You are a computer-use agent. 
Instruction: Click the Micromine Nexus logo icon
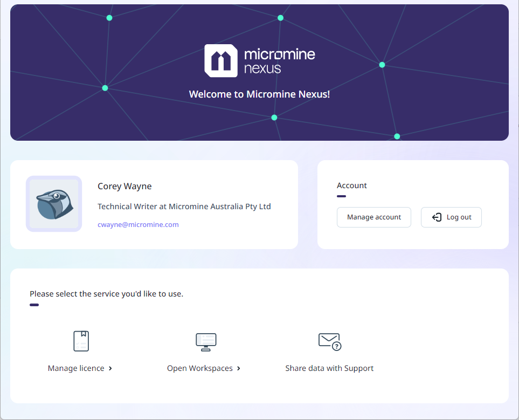pyautogui.click(x=221, y=60)
